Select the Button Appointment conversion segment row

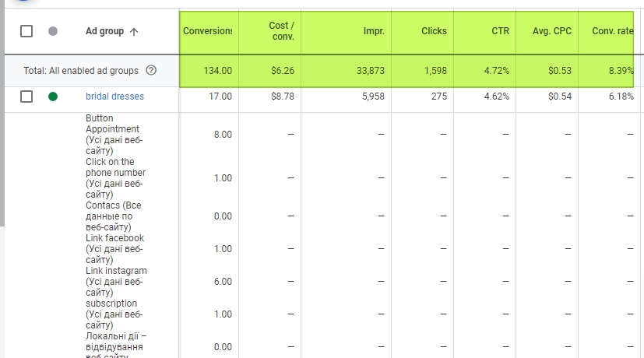[x=114, y=135]
